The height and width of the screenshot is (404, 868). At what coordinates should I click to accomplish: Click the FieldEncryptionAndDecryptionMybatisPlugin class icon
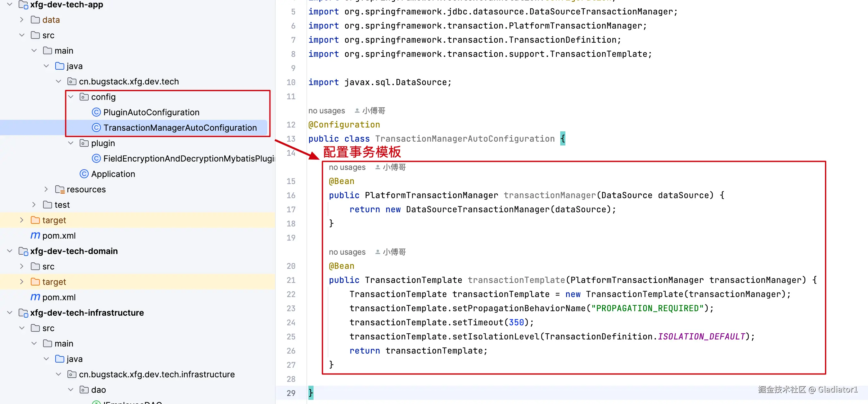pos(96,158)
